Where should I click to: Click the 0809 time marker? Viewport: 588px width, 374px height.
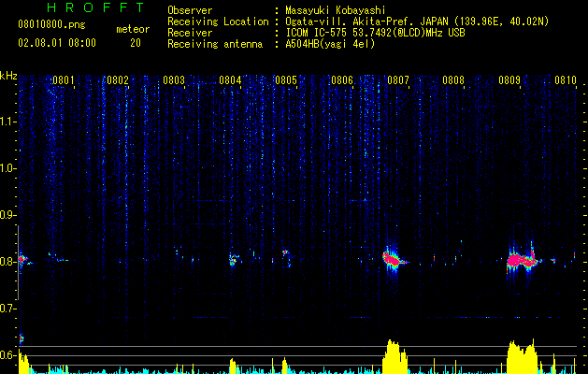509,80
